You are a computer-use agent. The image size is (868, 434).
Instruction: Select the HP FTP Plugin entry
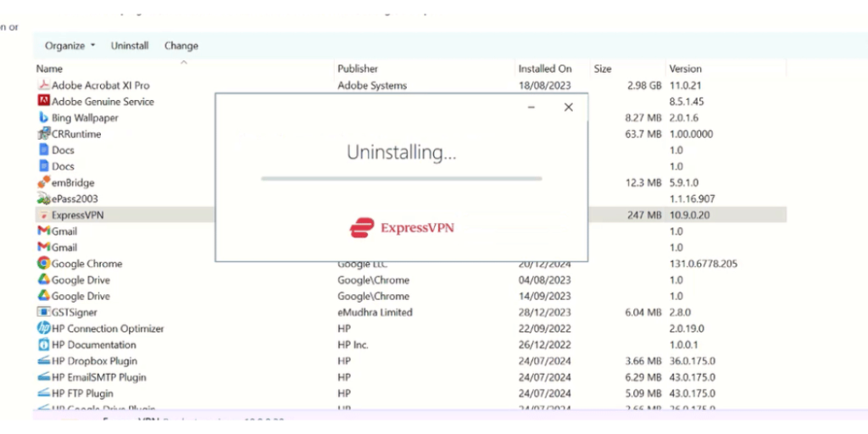(x=82, y=393)
